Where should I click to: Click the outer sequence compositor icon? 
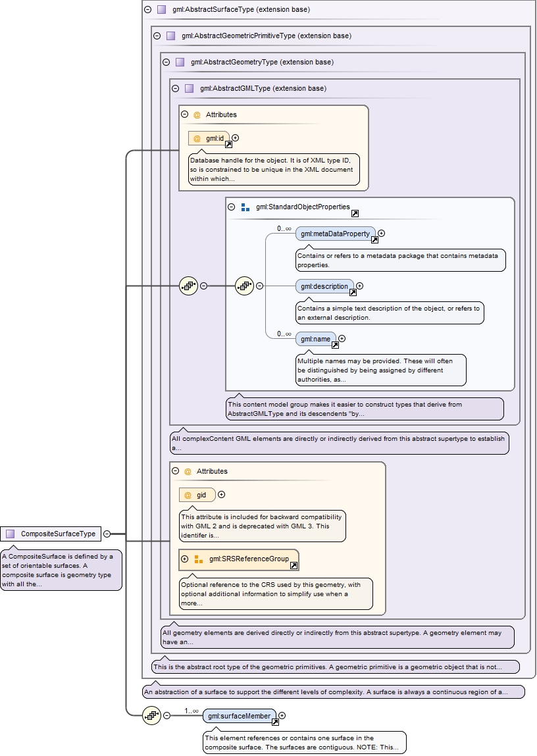188,286
